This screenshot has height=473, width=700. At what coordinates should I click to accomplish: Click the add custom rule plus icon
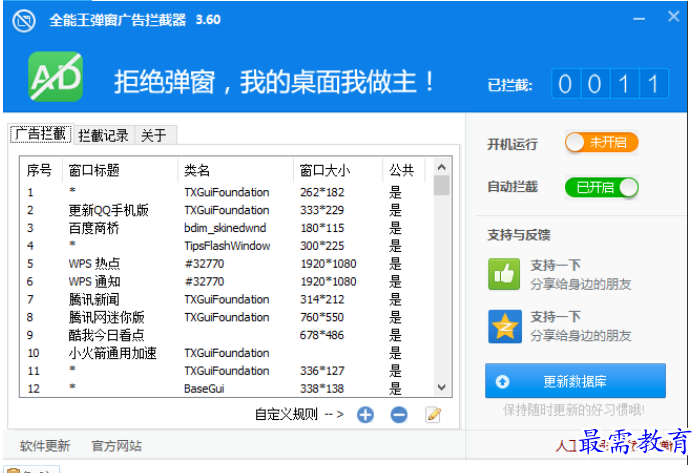point(365,415)
